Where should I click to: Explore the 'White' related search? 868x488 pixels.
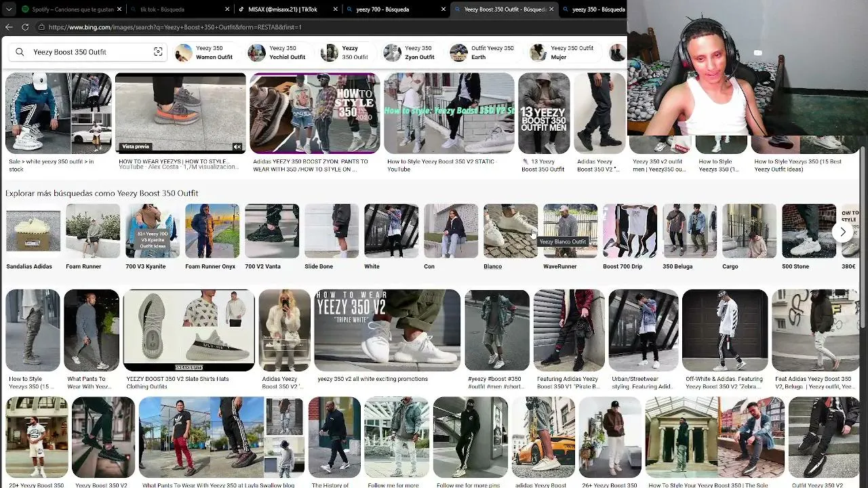coord(391,237)
